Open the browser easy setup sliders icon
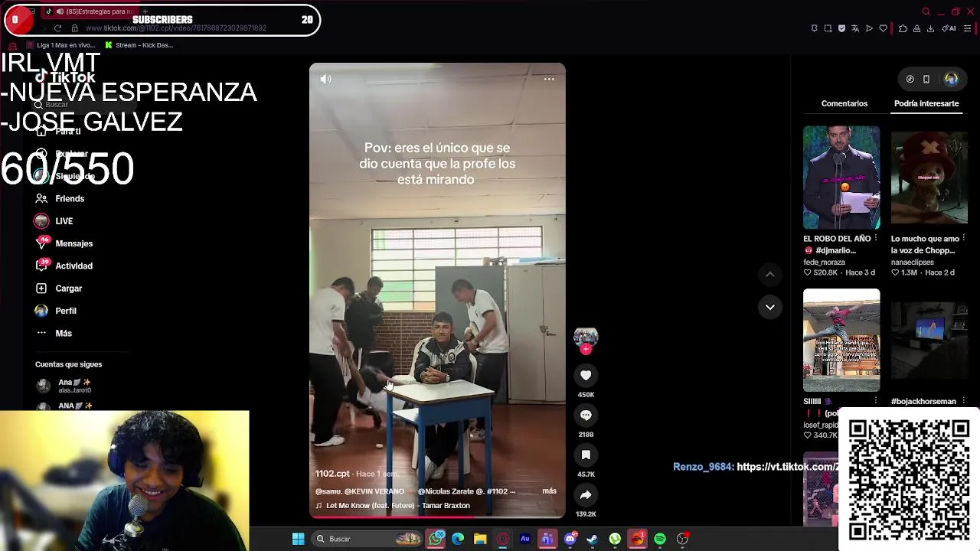 pos(968,28)
